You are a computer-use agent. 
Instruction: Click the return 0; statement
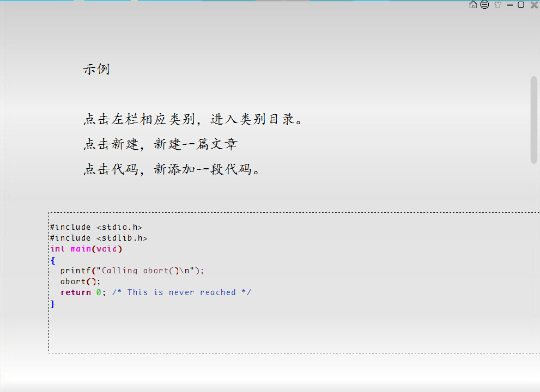tap(83, 292)
